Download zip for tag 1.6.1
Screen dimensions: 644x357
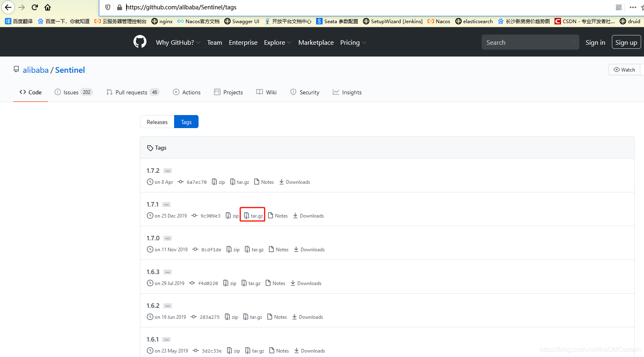coord(234,351)
